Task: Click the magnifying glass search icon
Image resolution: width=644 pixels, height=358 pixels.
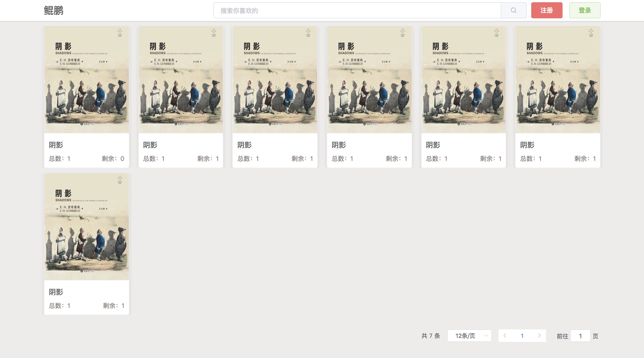Action: (514, 10)
